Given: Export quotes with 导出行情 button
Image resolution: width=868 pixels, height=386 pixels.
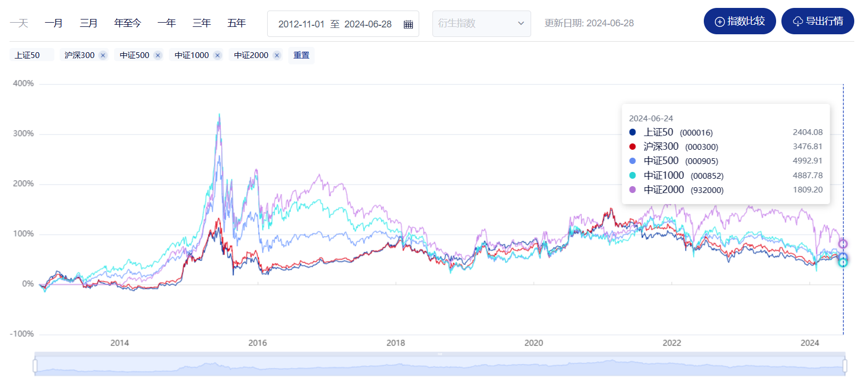Looking at the screenshot, I should (817, 21).
